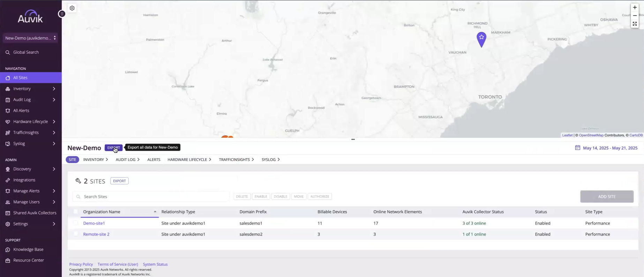Expand TrafficInsights sidebar submenu arrow
Image resolution: width=644 pixels, height=277 pixels.
pyautogui.click(x=54, y=133)
